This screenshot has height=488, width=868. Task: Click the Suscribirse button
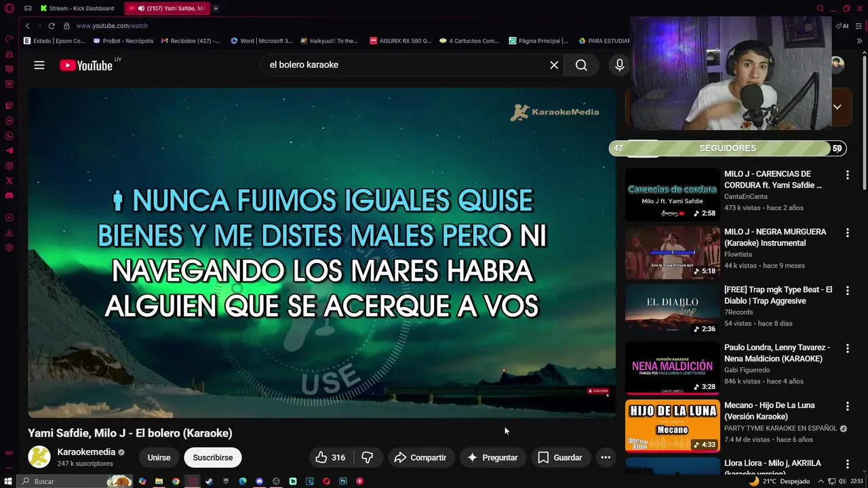pyautogui.click(x=213, y=457)
